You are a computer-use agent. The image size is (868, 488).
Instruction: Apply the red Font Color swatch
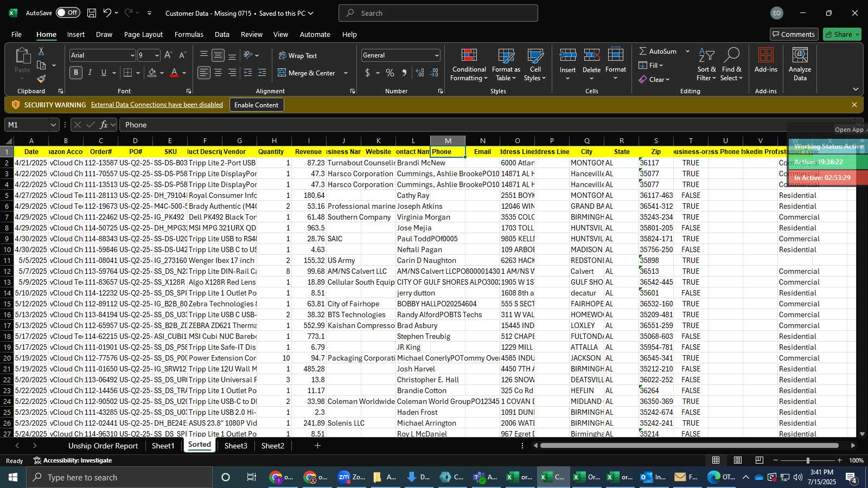(174, 73)
